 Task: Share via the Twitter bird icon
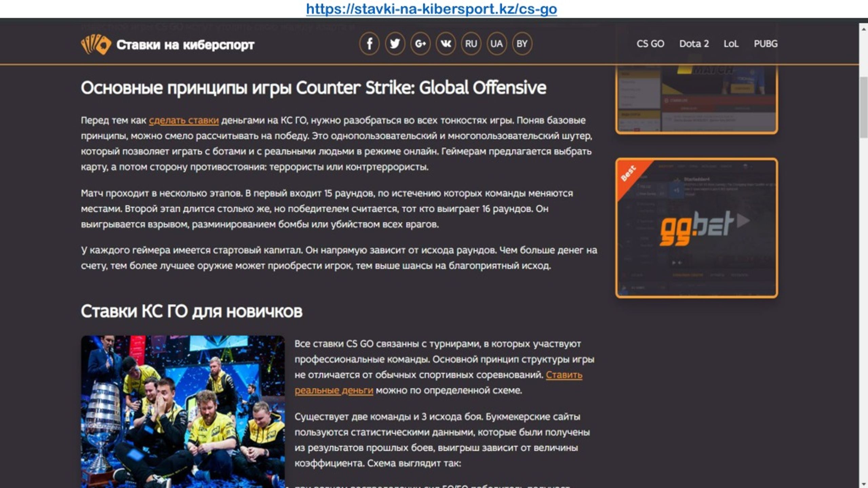(x=395, y=44)
